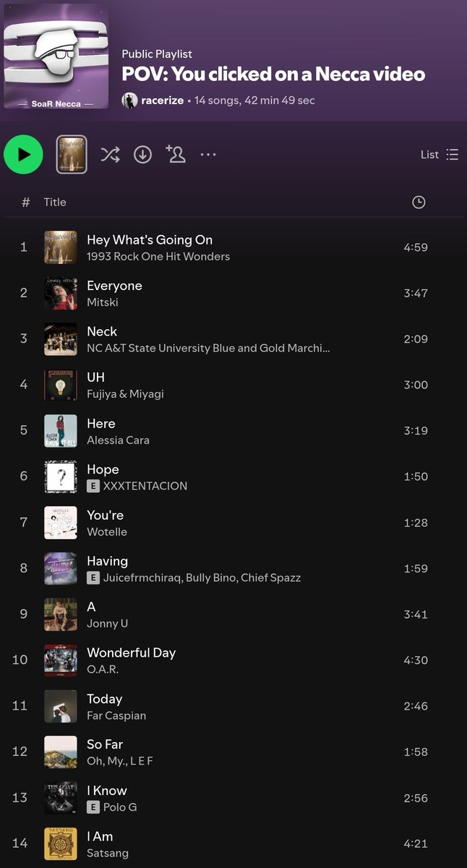
Task: Open the artist page for Mitski
Action: [102, 302]
